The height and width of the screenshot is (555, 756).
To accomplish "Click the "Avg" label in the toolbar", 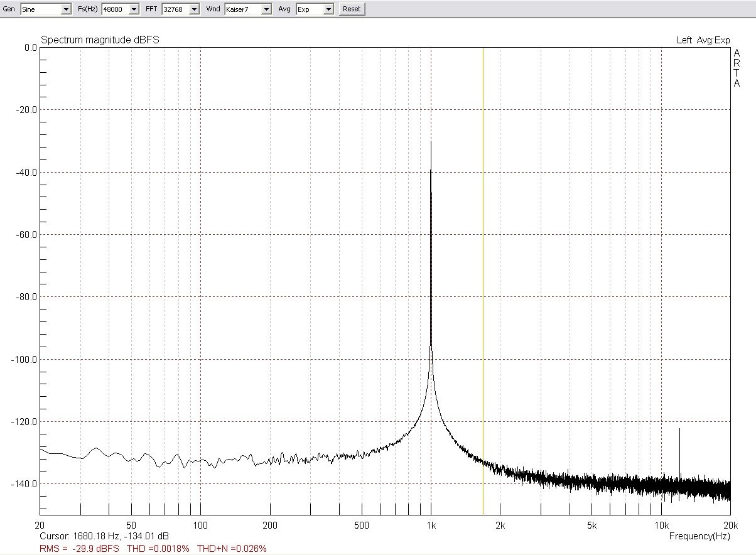I will [x=284, y=9].
